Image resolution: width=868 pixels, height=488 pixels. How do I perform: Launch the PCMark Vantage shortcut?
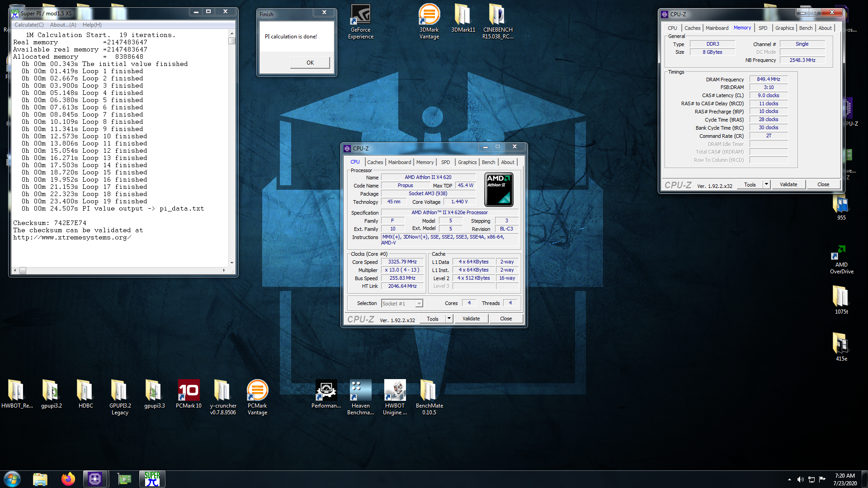257,397
